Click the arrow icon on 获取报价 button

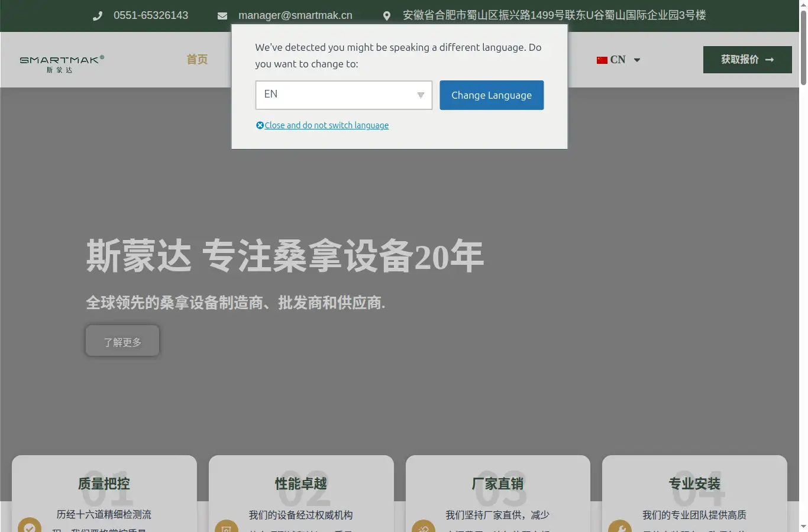[x=770, y=60]
